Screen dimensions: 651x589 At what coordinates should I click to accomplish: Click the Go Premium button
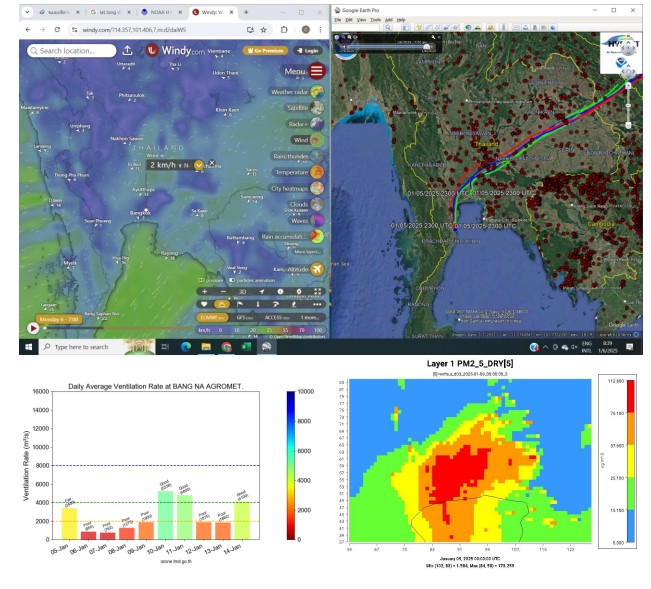tap(264, 50)
